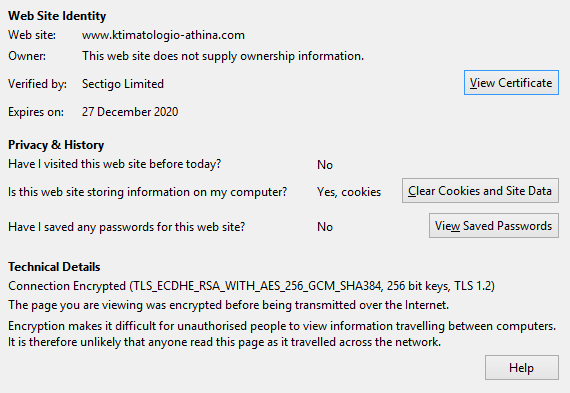The width and height of the screenshot is (570, 393).
Task: Click the 'visited before today' question text
Action: pos(115,164)
